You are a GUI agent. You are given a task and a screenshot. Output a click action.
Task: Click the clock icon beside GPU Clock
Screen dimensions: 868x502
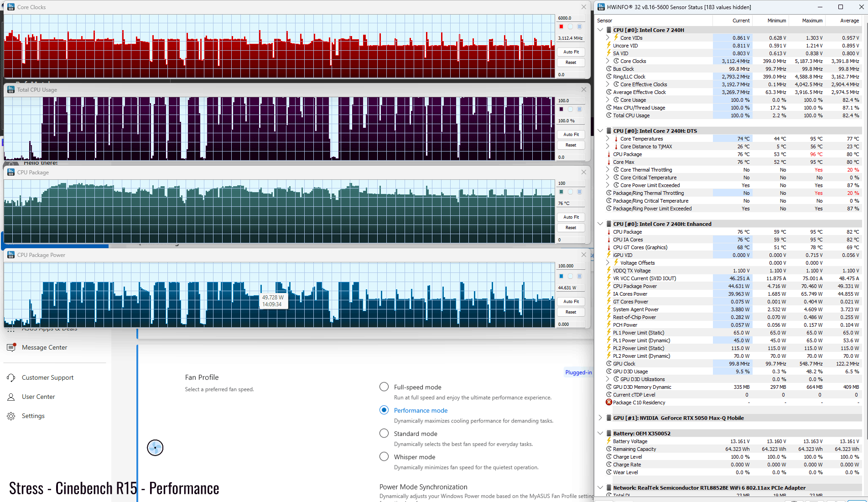click(608, 364)
